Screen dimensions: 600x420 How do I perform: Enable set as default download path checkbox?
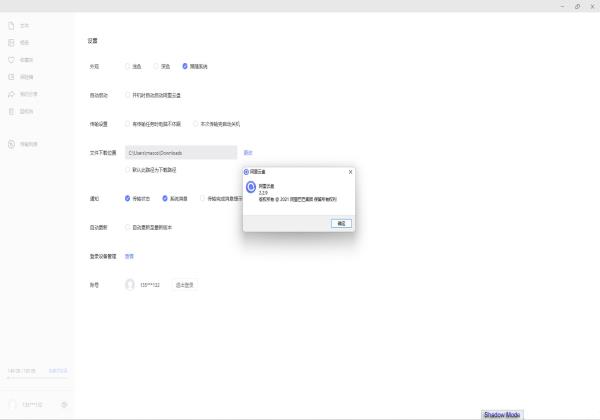pyautogui.click(x=128, y=170)
